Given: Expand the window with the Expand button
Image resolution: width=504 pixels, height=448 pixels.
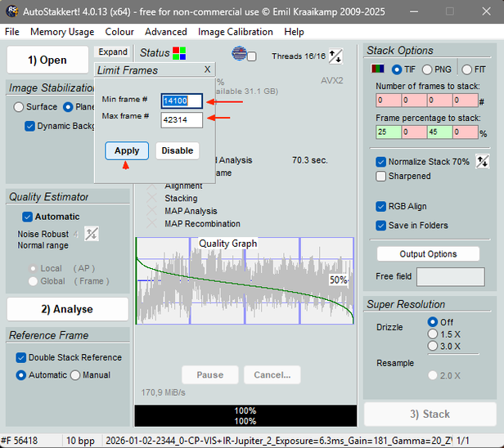Looking at the screenshot, I should [x=113, y=52].
